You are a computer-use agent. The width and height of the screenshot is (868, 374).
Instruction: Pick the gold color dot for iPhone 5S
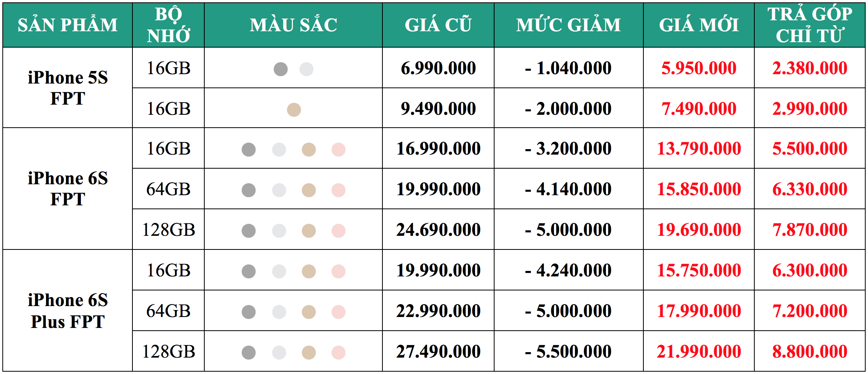point(294,110)
